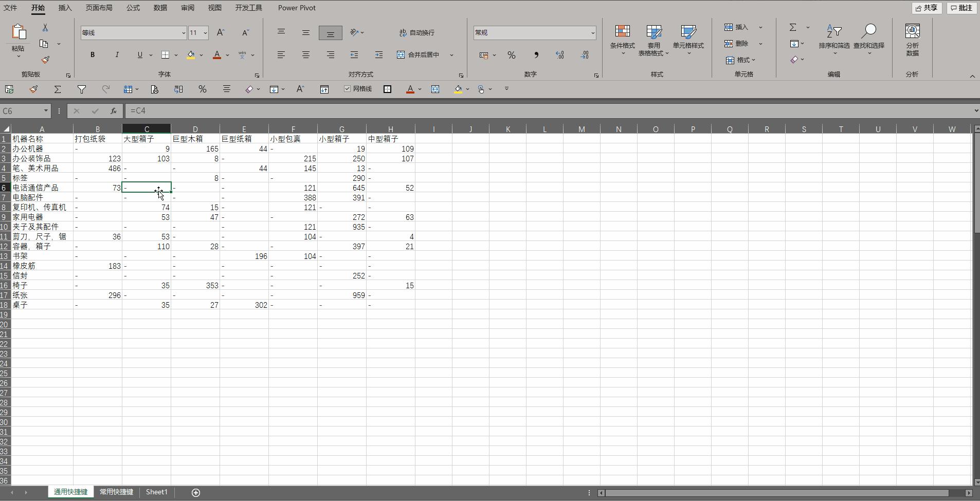Click the Paste clipboard icon
980x501 pixels.
(19, 32)
